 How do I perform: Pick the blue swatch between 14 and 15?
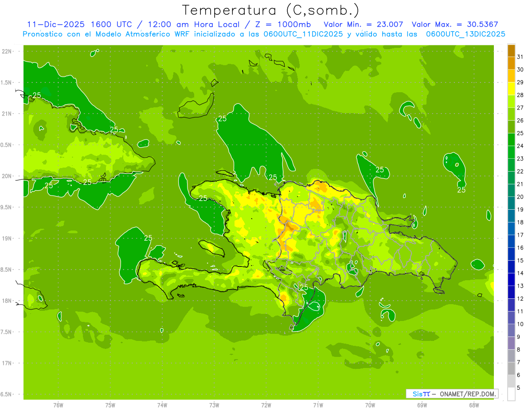pos(511,267)
